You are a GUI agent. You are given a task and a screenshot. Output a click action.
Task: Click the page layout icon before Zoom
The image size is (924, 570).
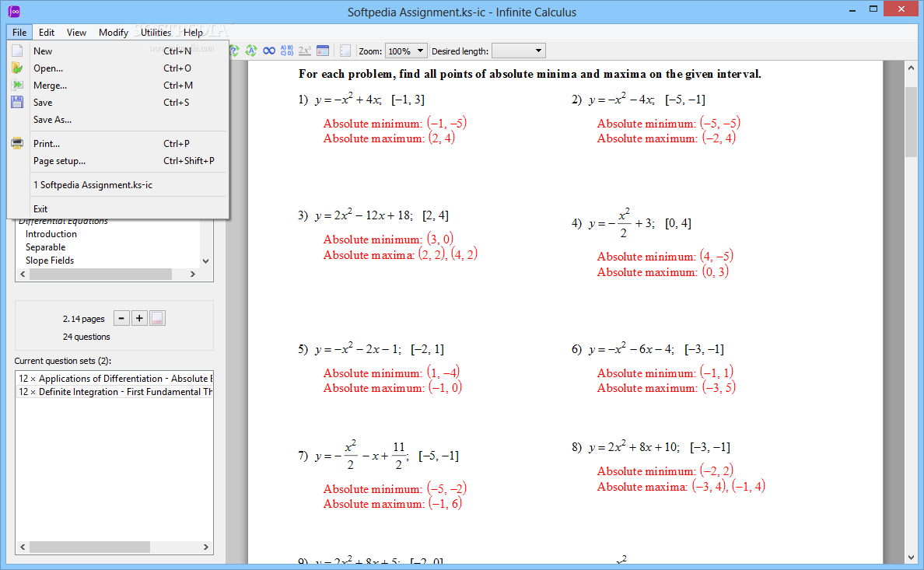click(x=345, y=51)
